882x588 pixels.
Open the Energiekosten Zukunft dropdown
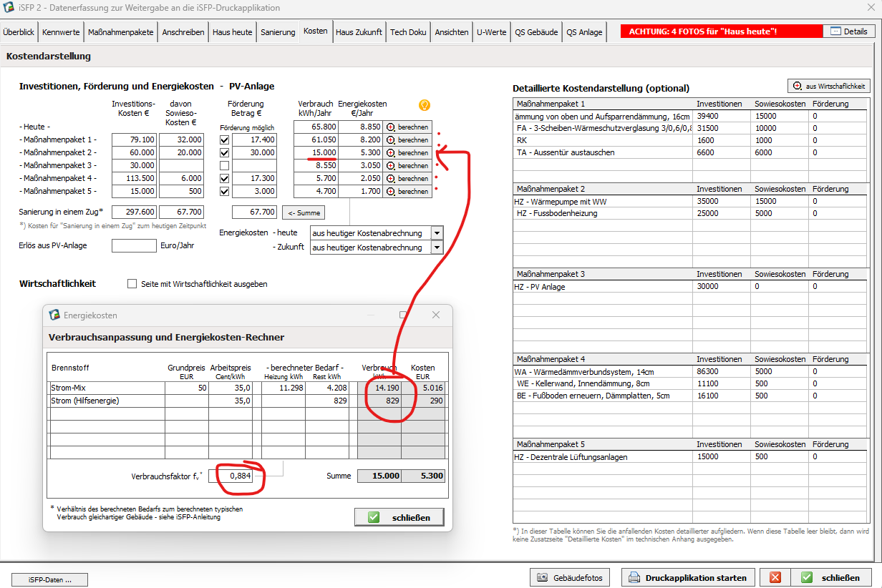437,248
